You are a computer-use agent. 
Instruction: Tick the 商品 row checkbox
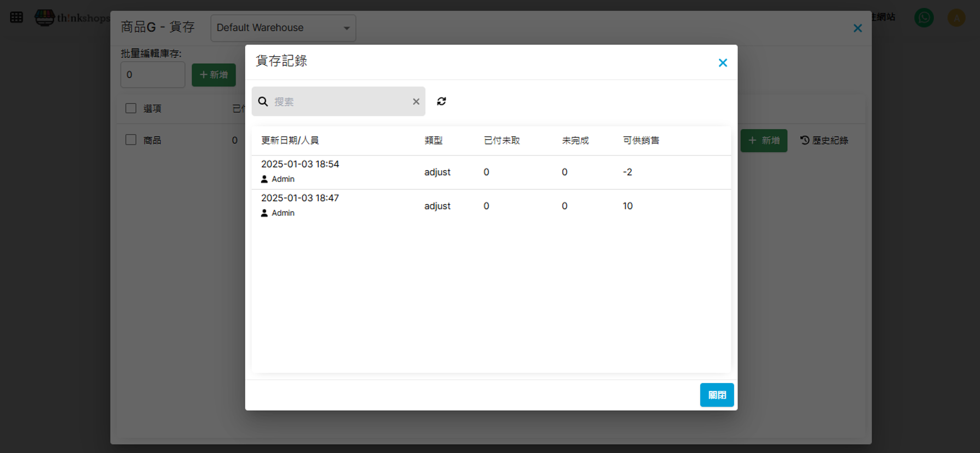(131, 140)
